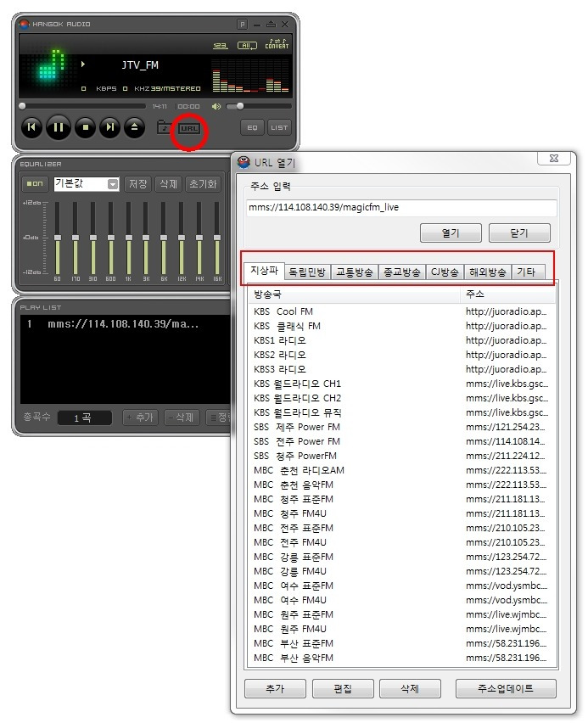
Task: Click the P button in title bar
Action: pyautogui.click(x=242, y=24)
